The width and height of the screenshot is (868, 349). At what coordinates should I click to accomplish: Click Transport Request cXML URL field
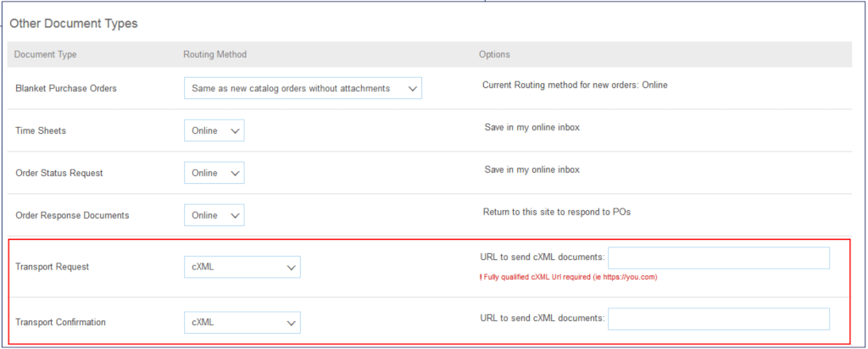[719, 258]
